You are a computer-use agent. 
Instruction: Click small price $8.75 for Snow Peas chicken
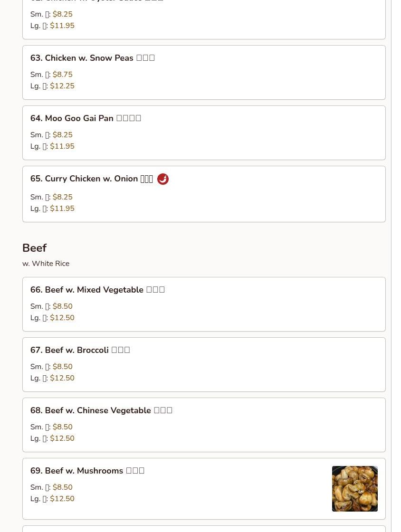coord(62,75)
